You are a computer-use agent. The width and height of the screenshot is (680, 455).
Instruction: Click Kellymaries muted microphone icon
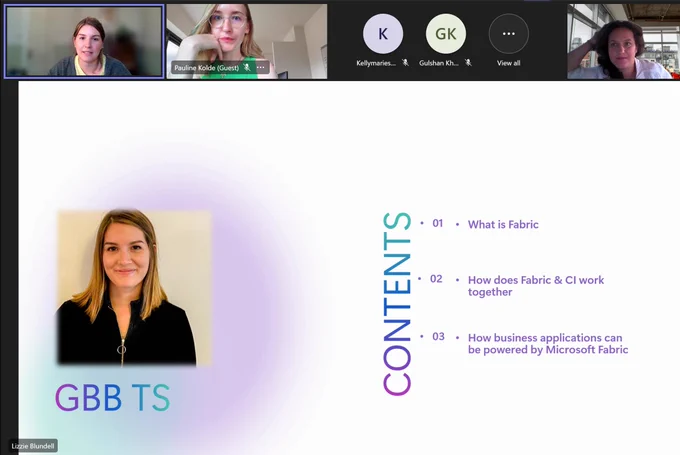point(405,62)
